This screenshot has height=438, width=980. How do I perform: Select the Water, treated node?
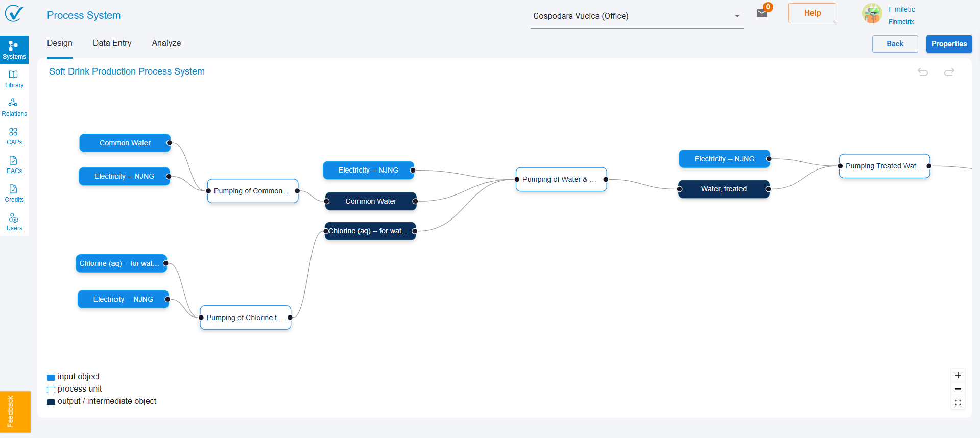724,189
